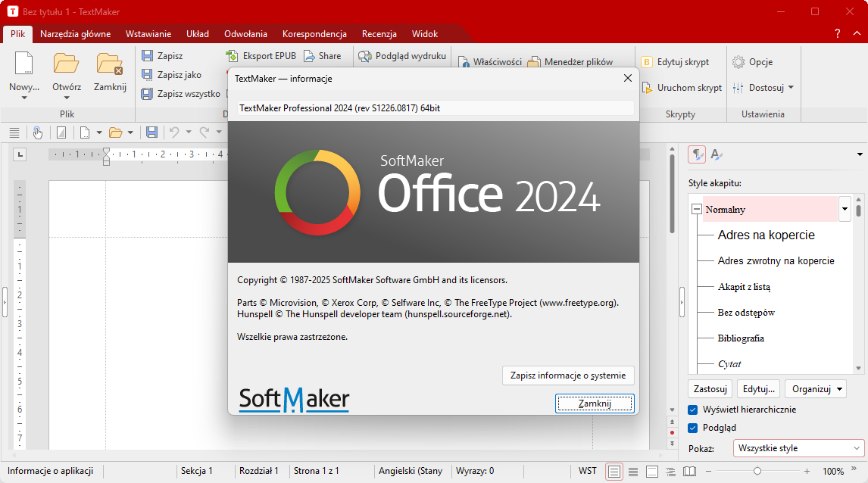Image resolution: width=868 pixels, height=483 pixels.
Task: Click the Zamknij folder icon in the ribbon
Action: pyautogui.click(x=110, y=63)
